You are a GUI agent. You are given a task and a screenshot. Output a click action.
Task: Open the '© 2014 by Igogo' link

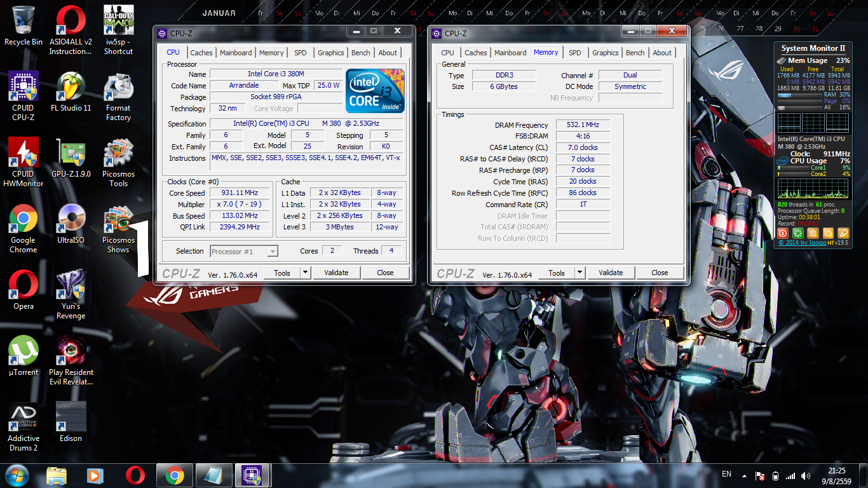pyautogui.click(x=802, y=243)
